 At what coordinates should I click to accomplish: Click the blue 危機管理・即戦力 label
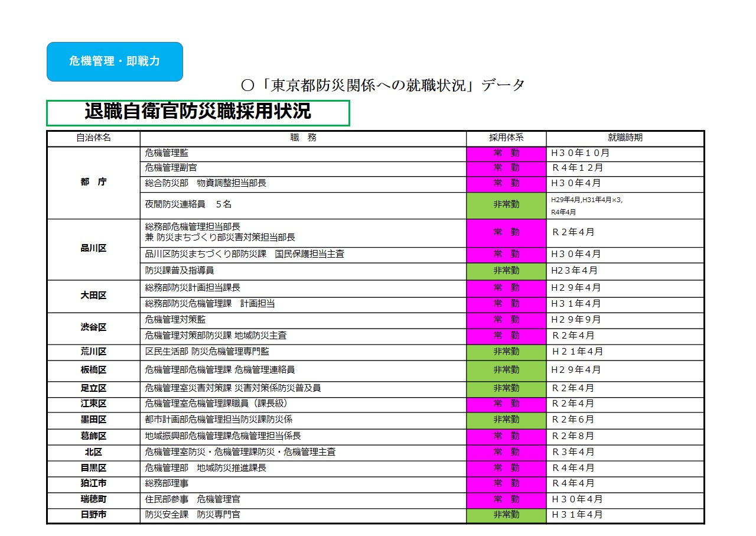(115, 61)
